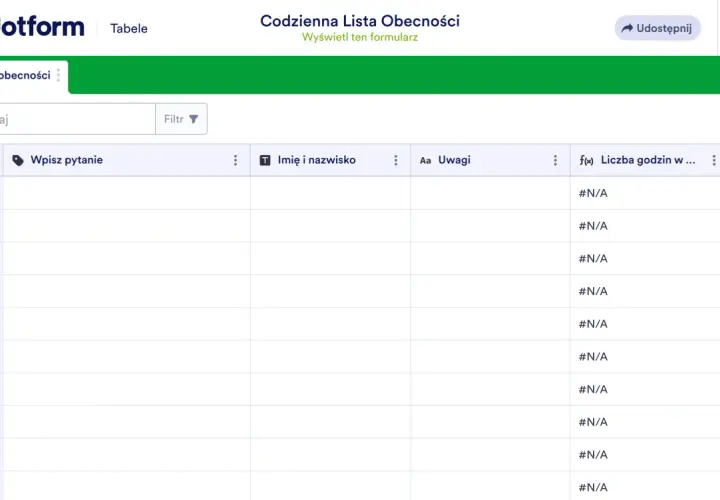The height and width of the screenshot is (500, 720).
Task: Open the Liczba godzin column menu
Action: point(714,160)
